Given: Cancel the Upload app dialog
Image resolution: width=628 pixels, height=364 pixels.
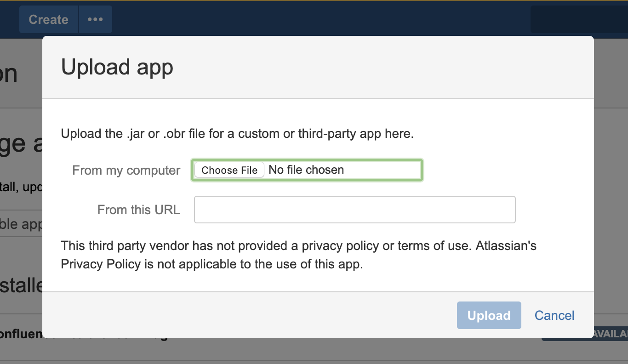Looking at the screenshot, I should [554, 315].
